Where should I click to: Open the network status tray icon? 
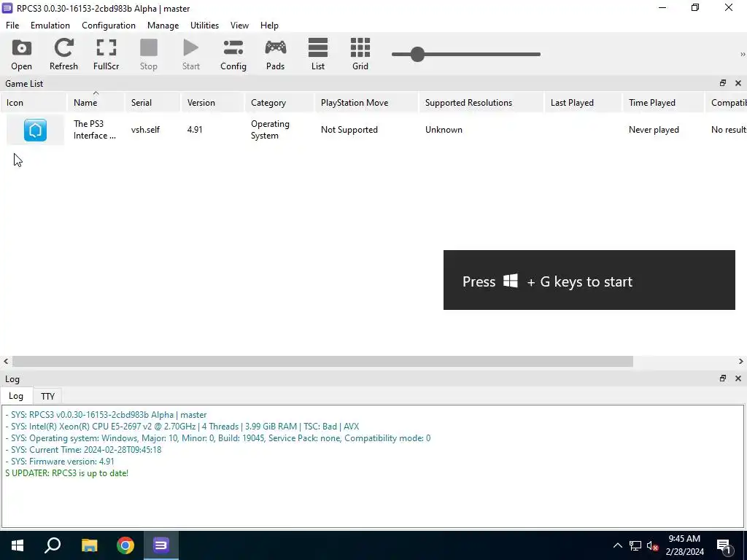click(635, 545)
